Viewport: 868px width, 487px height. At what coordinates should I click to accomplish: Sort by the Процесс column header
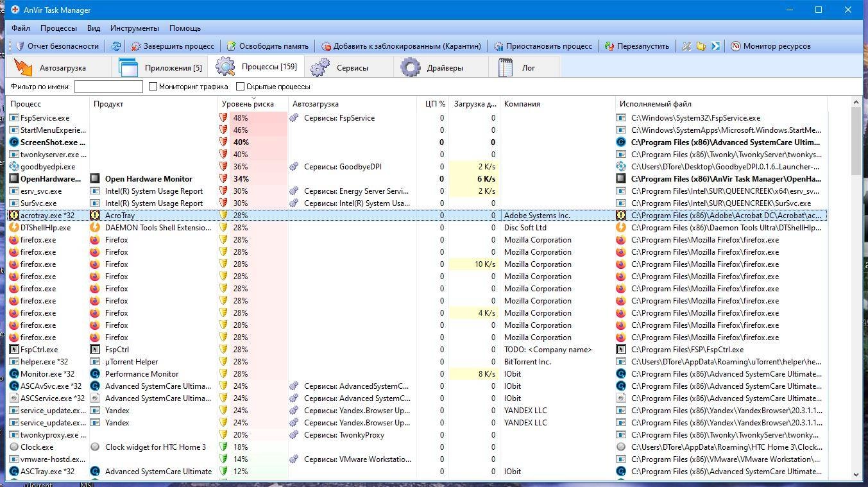pos(47,104)
